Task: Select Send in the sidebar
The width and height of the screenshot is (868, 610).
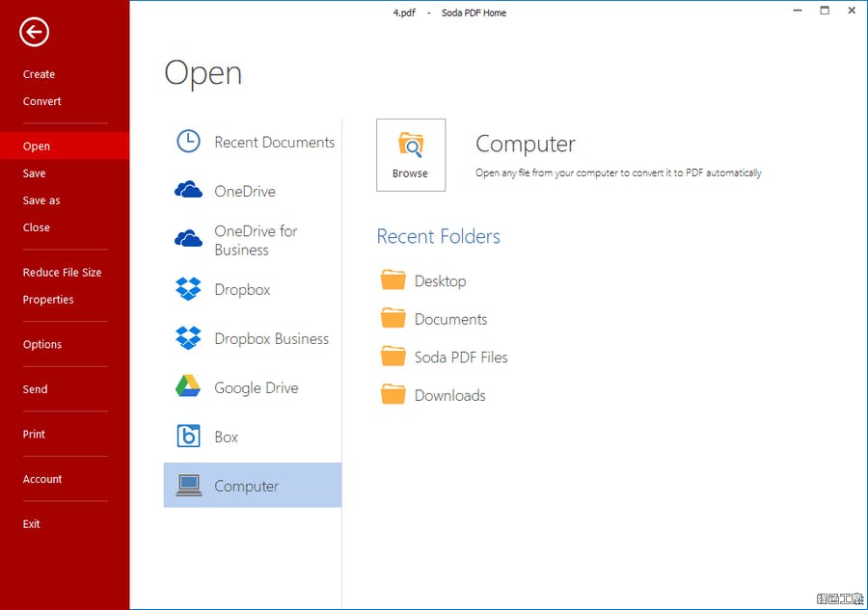Action: tap(35, 389)
